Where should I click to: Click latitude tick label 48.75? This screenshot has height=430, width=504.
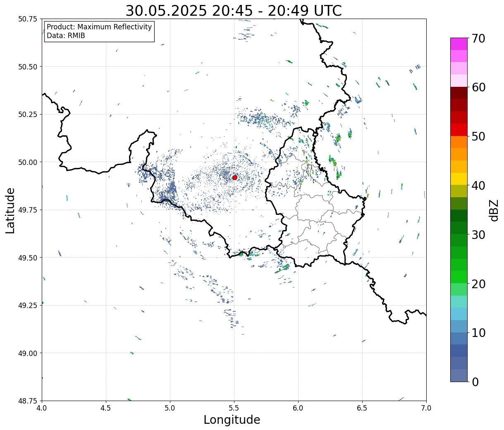28,401
